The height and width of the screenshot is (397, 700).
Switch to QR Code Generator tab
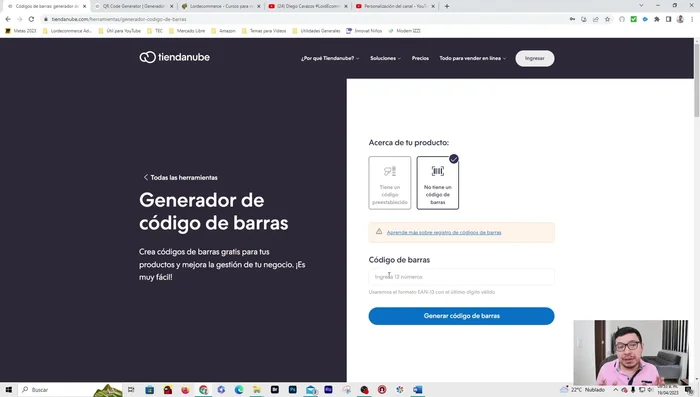pos(134,6)
